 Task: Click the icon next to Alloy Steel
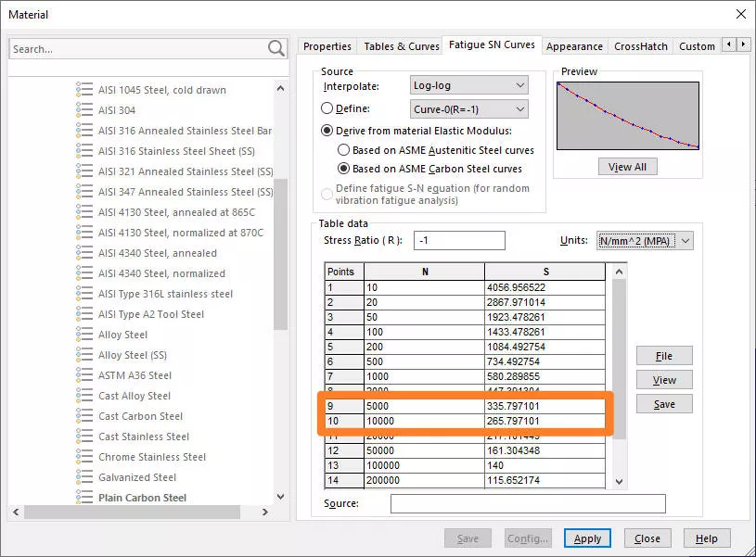pyautogui.click(x=83, y=334)
